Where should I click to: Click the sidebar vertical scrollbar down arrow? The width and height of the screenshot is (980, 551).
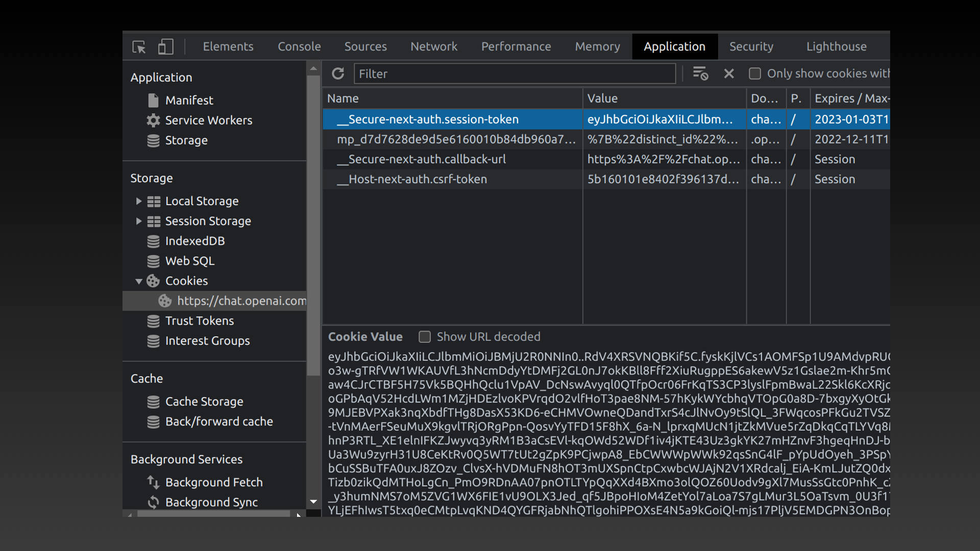313,502
